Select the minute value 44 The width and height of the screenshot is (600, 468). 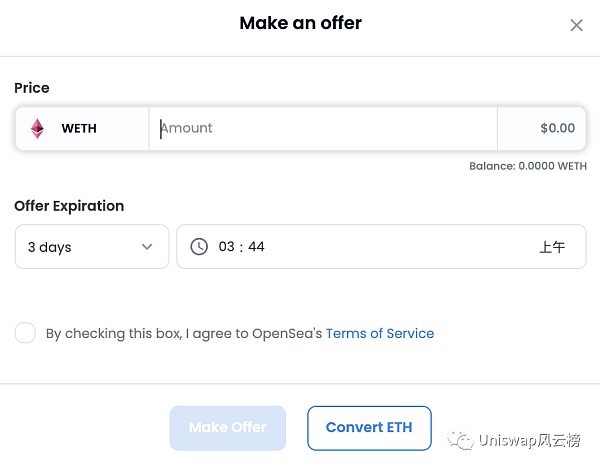[x=256, y=247]
